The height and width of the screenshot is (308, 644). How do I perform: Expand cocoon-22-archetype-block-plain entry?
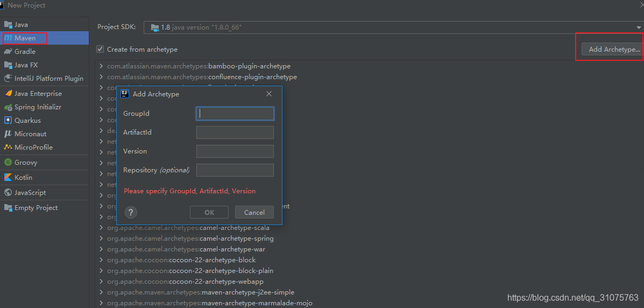101,271
